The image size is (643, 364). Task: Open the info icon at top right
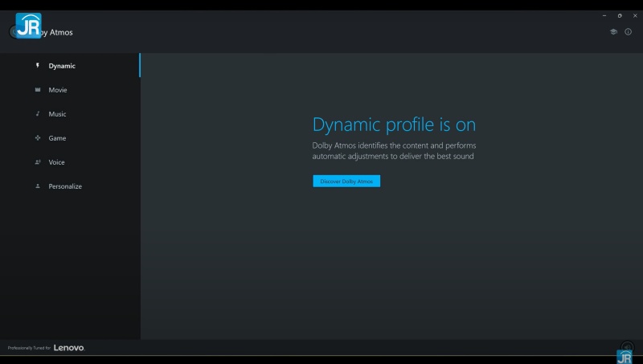point(629,32)
